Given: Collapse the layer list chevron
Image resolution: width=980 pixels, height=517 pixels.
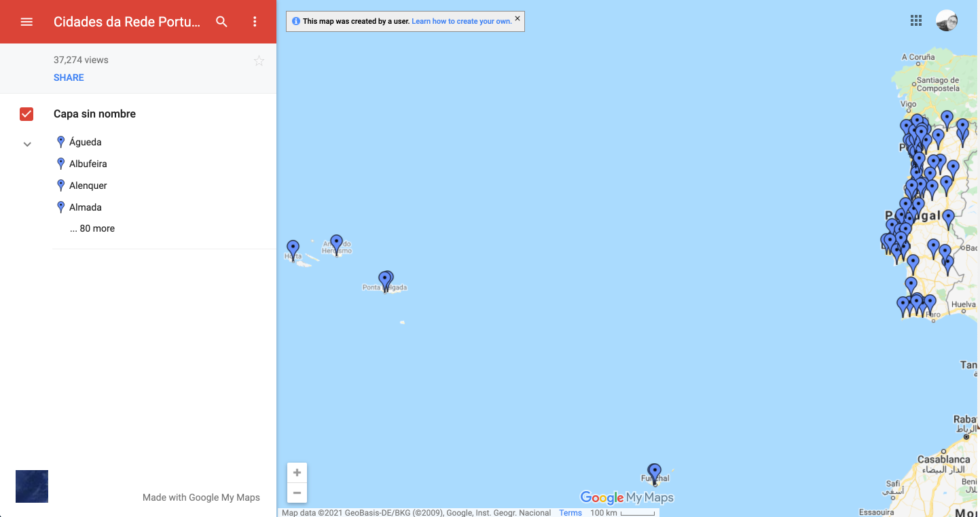Looking at the screenshot, I should coord(27,144).
